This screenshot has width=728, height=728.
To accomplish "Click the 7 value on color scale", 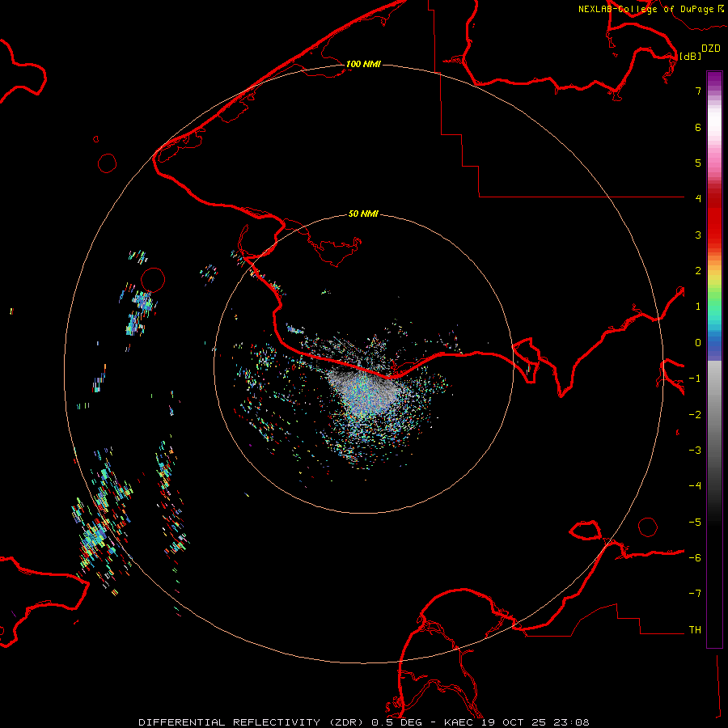I will coord(698,91).
